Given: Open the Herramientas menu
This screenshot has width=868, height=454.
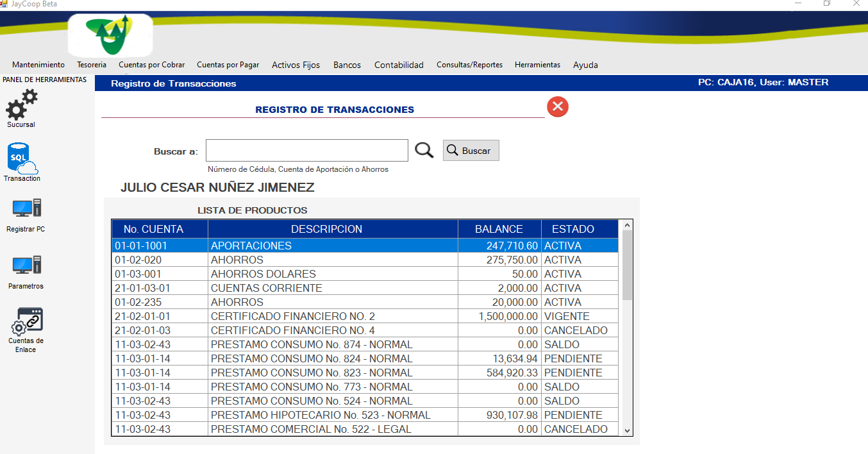Looking at the screenshot, I should pos(537,65).
